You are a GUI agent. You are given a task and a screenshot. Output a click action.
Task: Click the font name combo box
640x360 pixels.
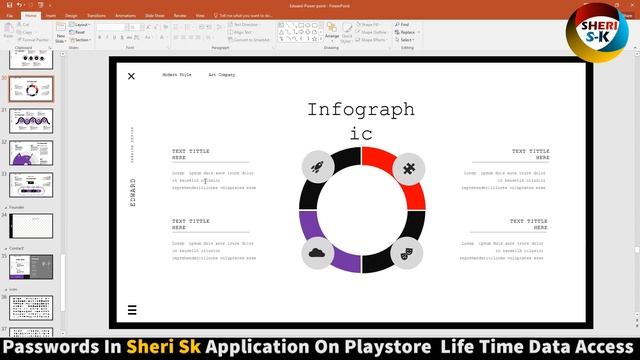[111, 27]
